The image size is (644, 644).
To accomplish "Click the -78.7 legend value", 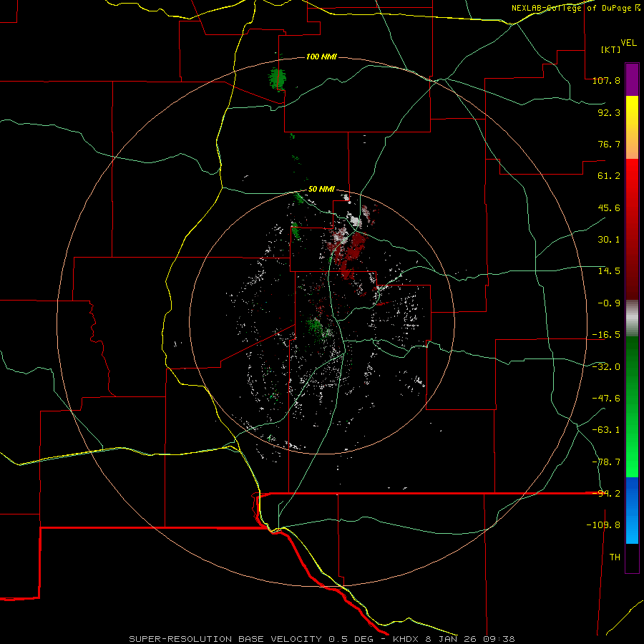I will (606, 462).
